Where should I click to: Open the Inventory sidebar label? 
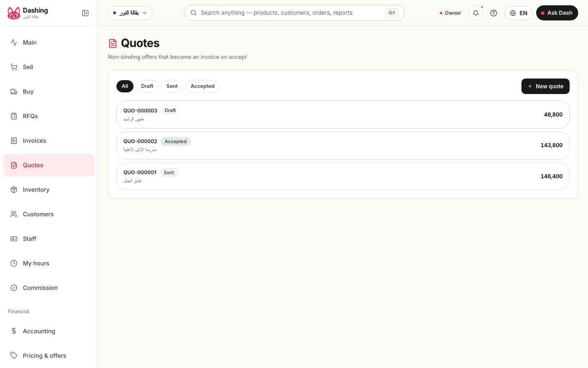point(36,190)
